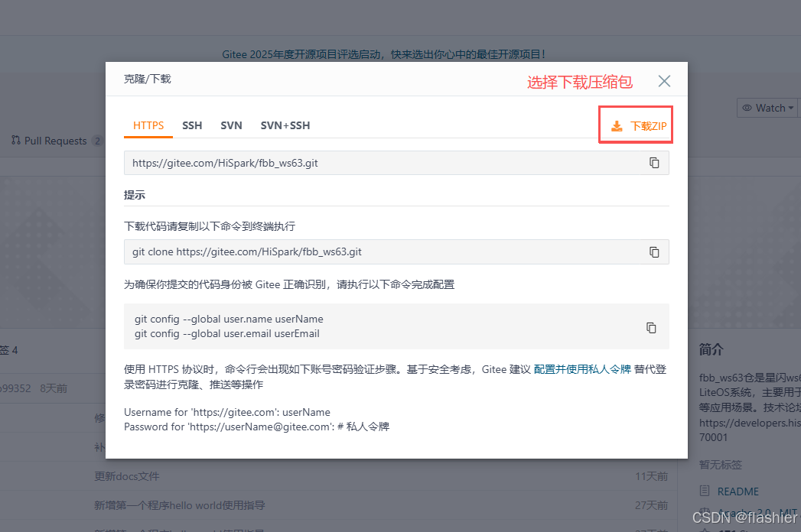801x532 pixels.
Task: Switch to the SVN tab
Action: 231,125
